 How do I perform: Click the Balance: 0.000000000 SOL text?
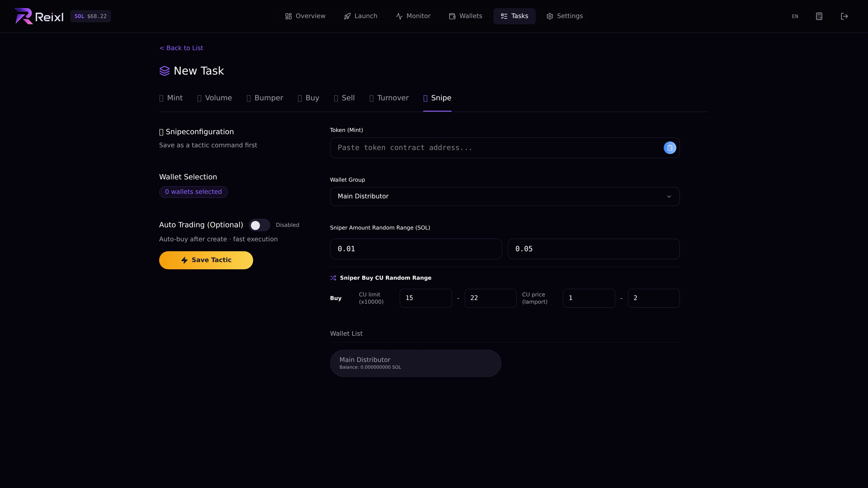(x=370, y=367)
